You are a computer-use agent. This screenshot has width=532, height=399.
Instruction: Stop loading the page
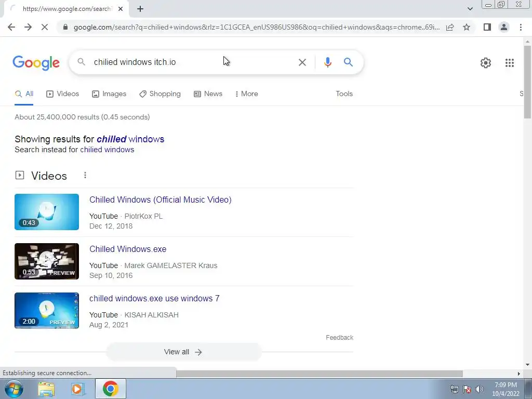pos(45,27)
